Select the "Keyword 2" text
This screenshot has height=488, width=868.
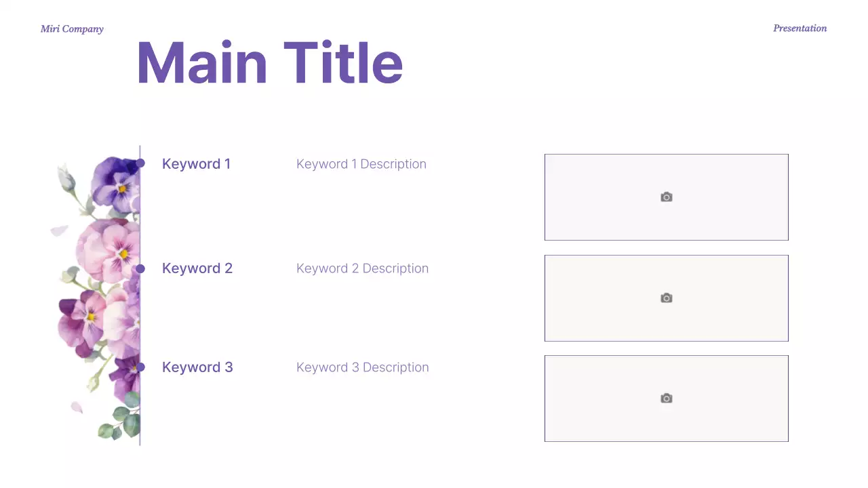pos(197,268)
